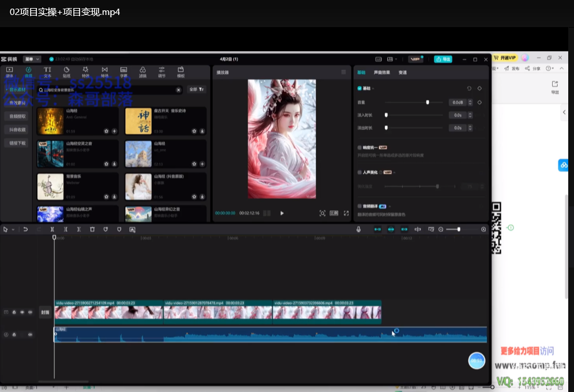The width and height of the screenshot is (574, 392).
Task: Add 山海经 Anti-General track to timeline
Action: pyautogui.click(x=114, y=131)
